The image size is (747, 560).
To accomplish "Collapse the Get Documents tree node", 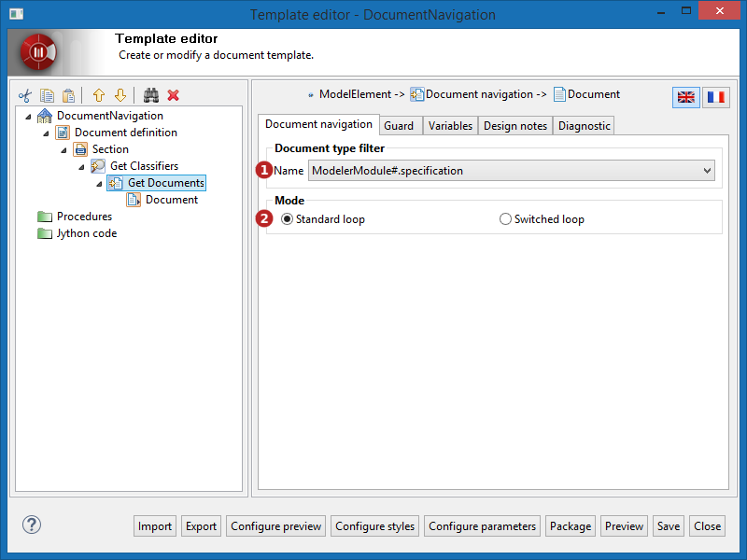I will coord(98,183).
